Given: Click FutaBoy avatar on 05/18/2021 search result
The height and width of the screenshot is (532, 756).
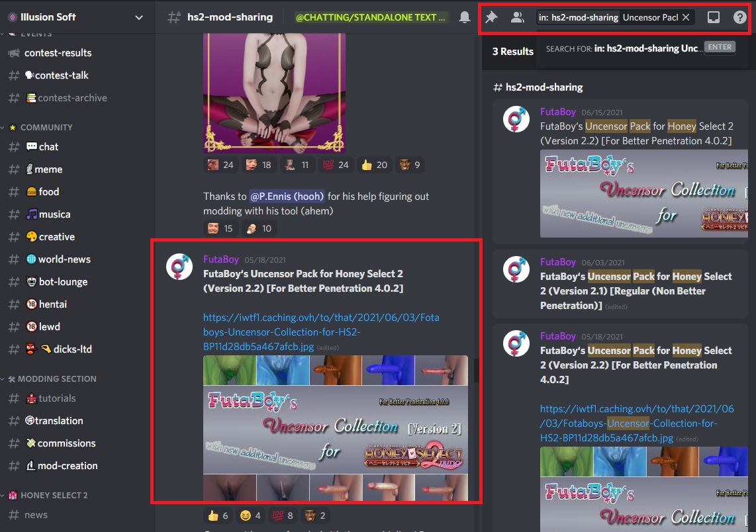Looking at the screenshot, I should point(516,343).
